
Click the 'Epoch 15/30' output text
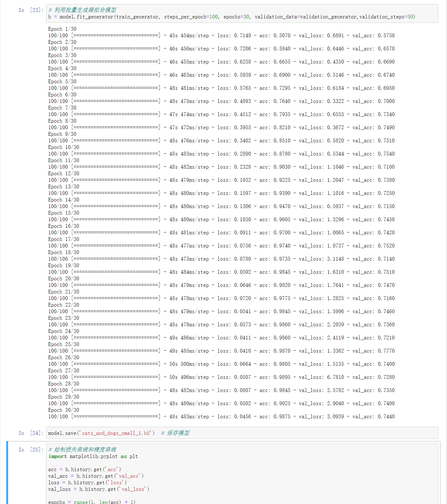click(64, 213)
